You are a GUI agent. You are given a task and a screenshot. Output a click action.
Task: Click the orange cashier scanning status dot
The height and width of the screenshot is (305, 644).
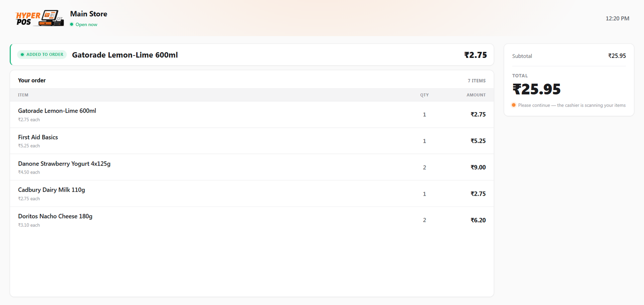(x=514, y=105)
